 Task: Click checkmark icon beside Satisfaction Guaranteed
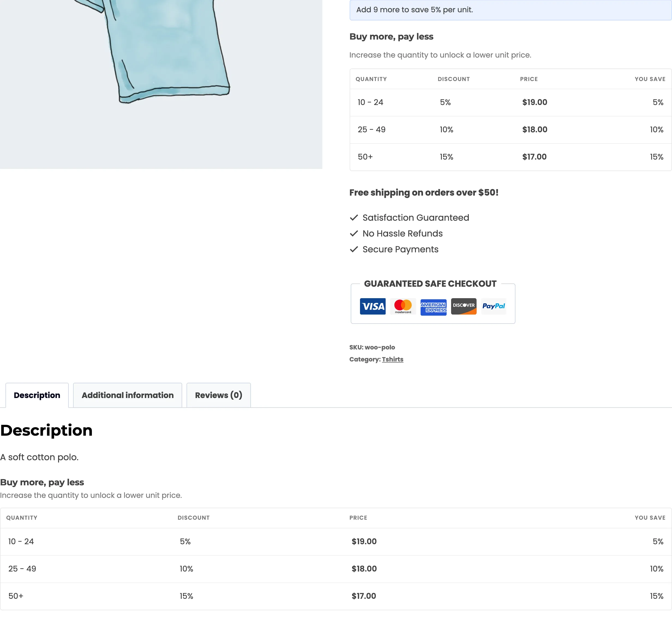[x=353, y=218]
